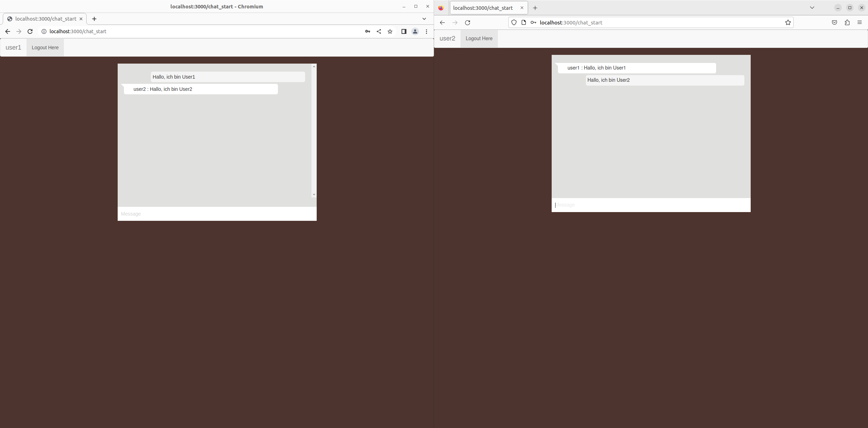Focus user1's Message input field
868x428 pixels.
(x=217, y=214)
